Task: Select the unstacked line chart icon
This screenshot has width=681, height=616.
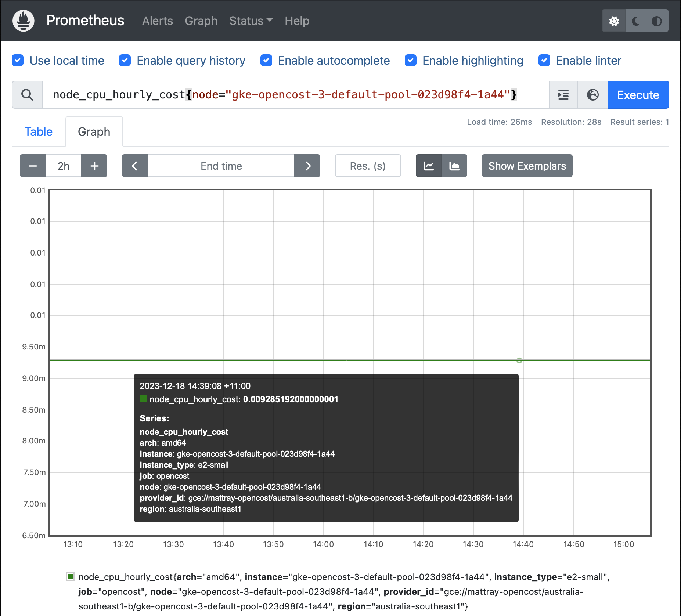Action: point(429,166)
